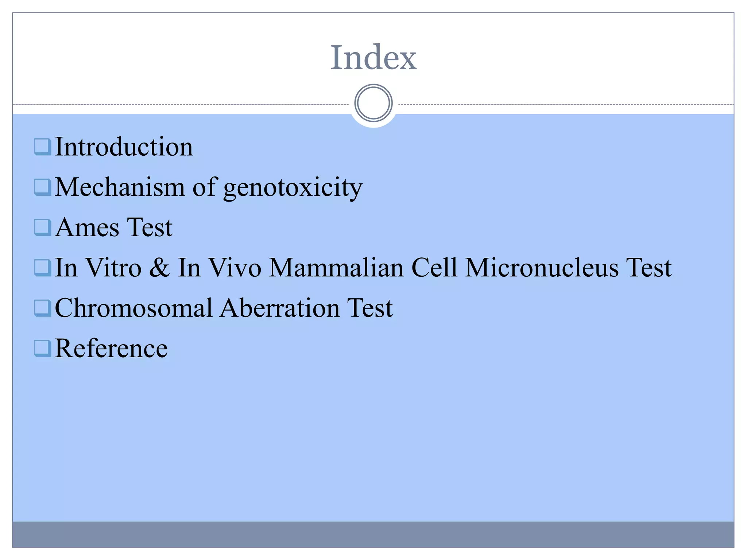Click the Chromosomal Aberration Test text
The height and width of the screenshot is (560, 747).
click(224, 308)
